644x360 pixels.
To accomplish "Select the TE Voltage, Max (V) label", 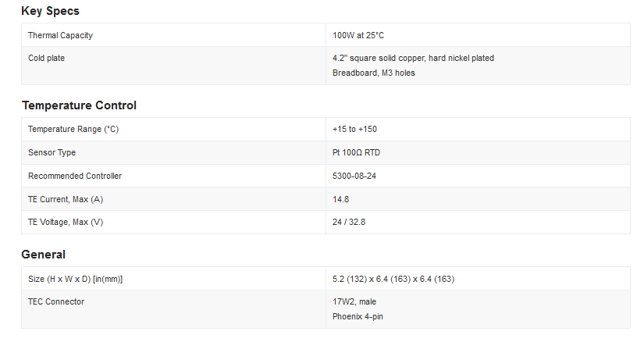I will [x=66, y=222].
